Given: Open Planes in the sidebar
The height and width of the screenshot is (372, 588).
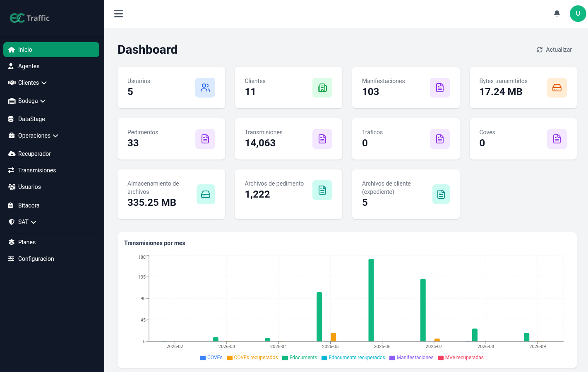Looking at the screenshot, I should pyautogui.click(x=51, y=242).
